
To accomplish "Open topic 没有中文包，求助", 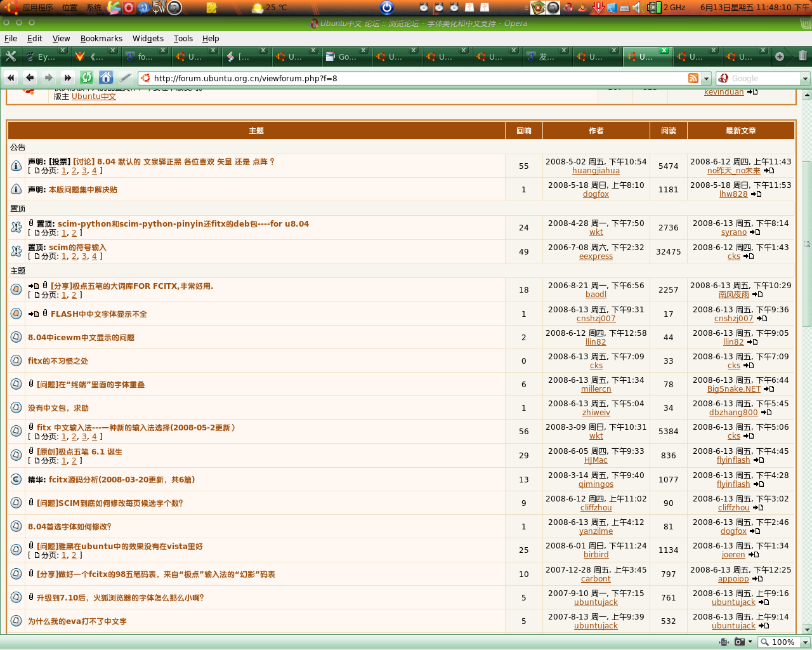I will pyautogui.click(x=58, y=408).
